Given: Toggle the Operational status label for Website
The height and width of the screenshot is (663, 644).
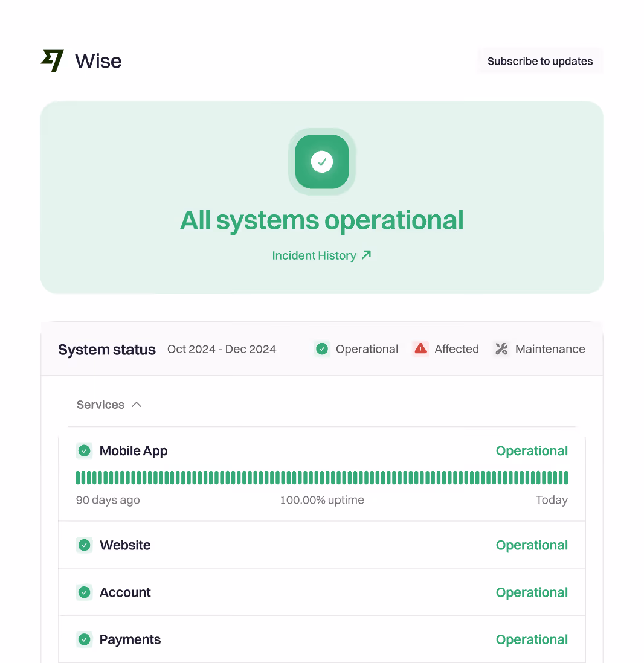Looking at the screenshot, I should click(532, 545).
